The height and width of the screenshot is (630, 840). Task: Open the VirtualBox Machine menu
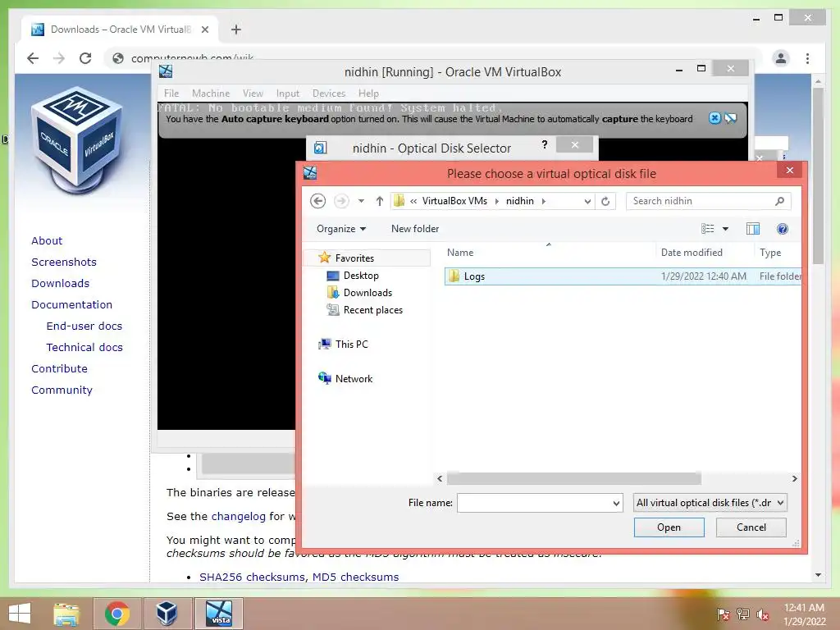tap(211, 94)
